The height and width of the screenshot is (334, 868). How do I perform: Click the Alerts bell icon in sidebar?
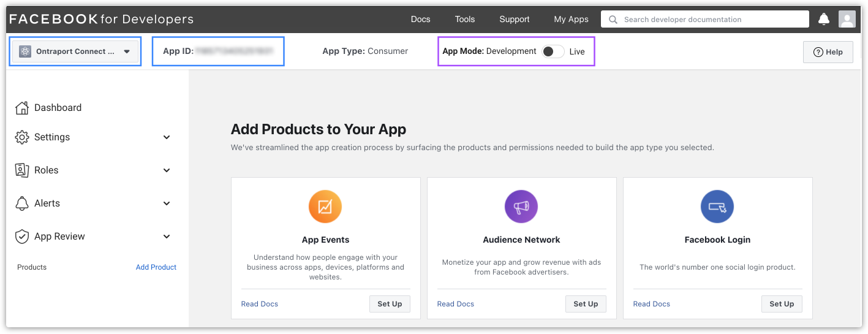coord(22,203)
